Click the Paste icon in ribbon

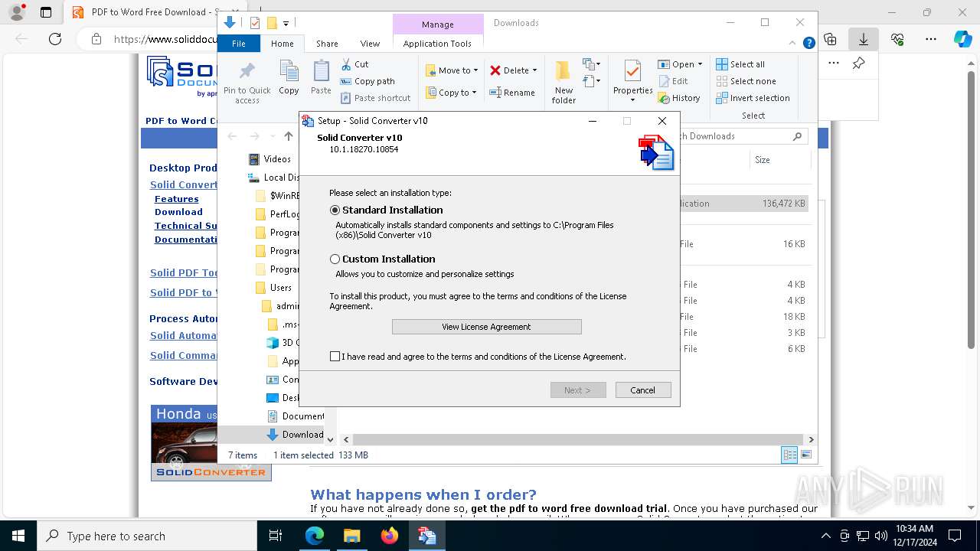[x=321, y=78]
